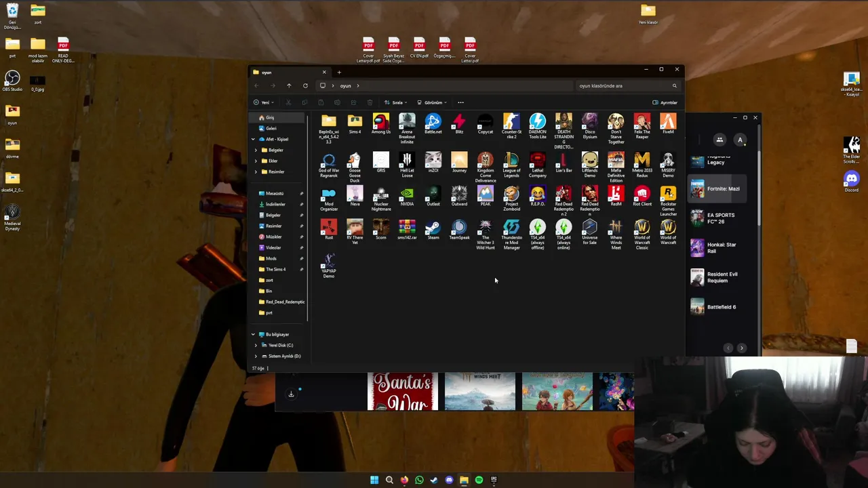
Task: Open the Steam shortcut
Action: coord(433,230)
